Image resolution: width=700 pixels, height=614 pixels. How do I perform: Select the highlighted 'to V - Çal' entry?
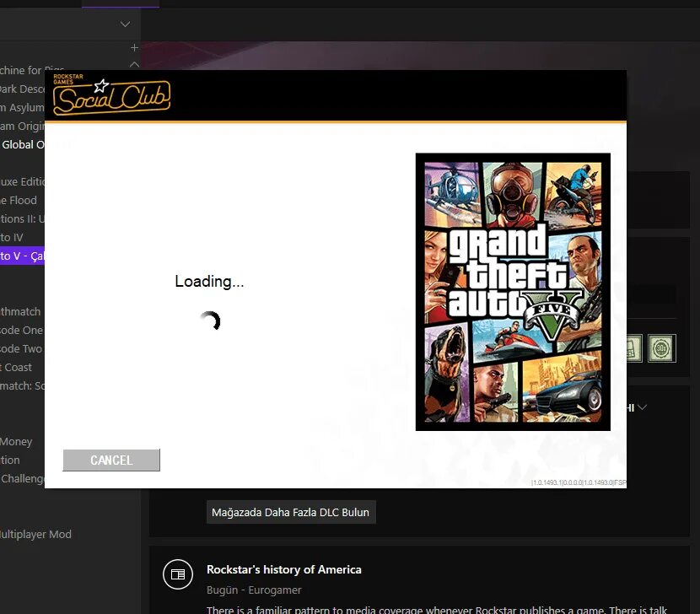pos(22,256)
